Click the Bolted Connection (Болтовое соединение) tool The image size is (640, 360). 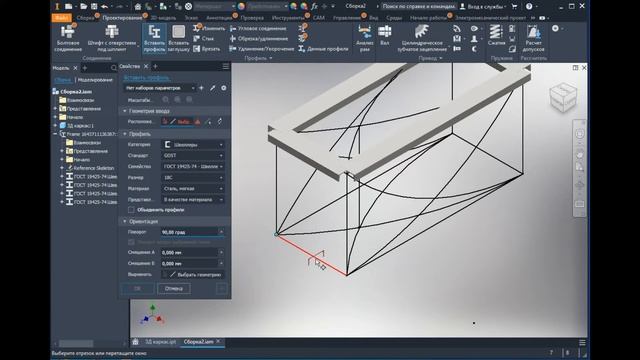click(x=68, y=38)
